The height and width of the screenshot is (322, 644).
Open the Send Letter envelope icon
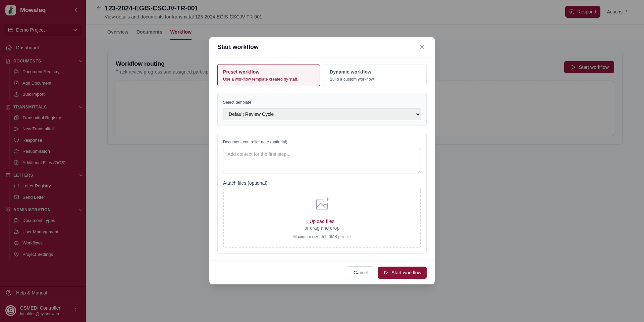click(x=17, y=197)
